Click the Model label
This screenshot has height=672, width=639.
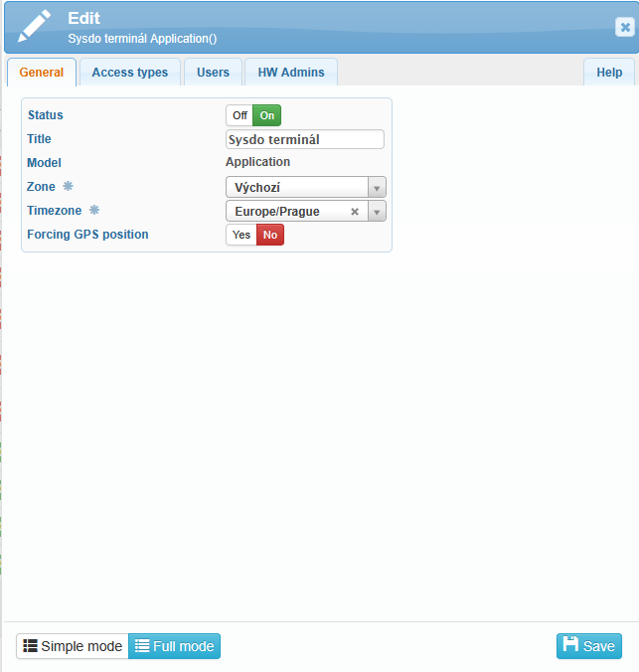pyautogui.click(x=44, y=163)
